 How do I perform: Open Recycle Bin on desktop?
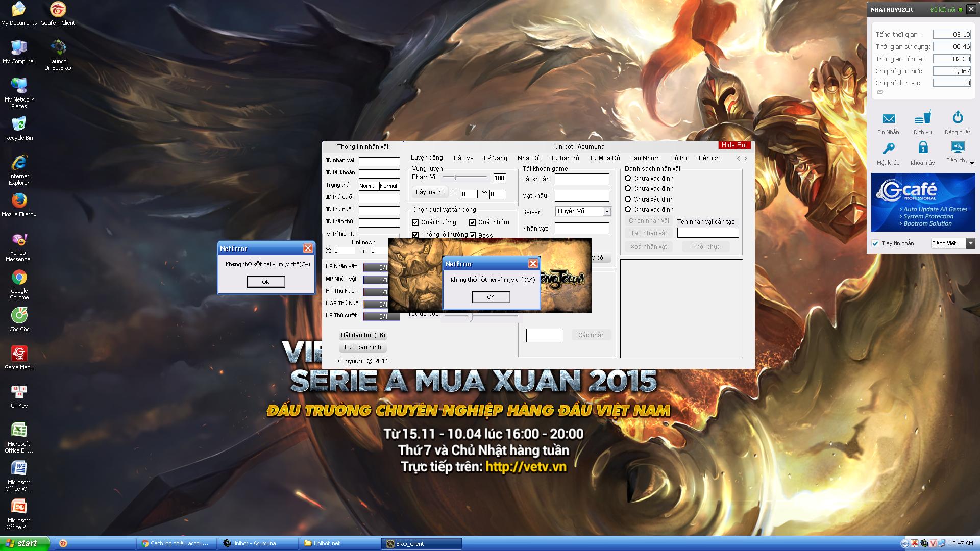pos(19,129)
